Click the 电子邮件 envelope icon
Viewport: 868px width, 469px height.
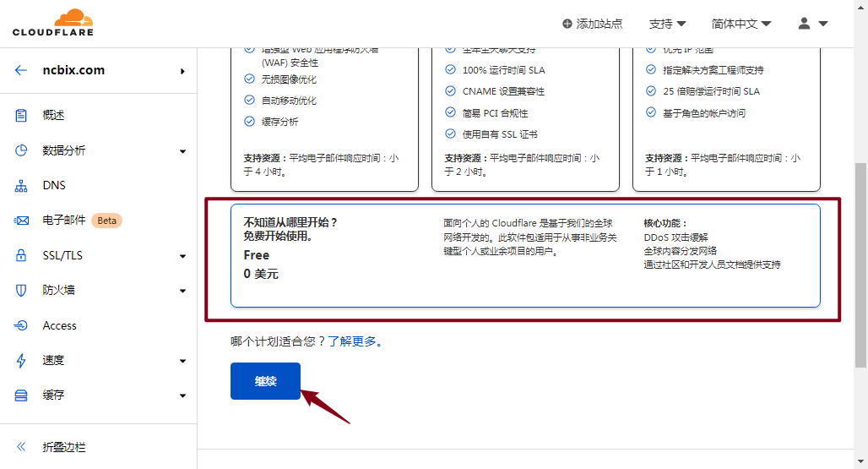[x=21, y=221]
